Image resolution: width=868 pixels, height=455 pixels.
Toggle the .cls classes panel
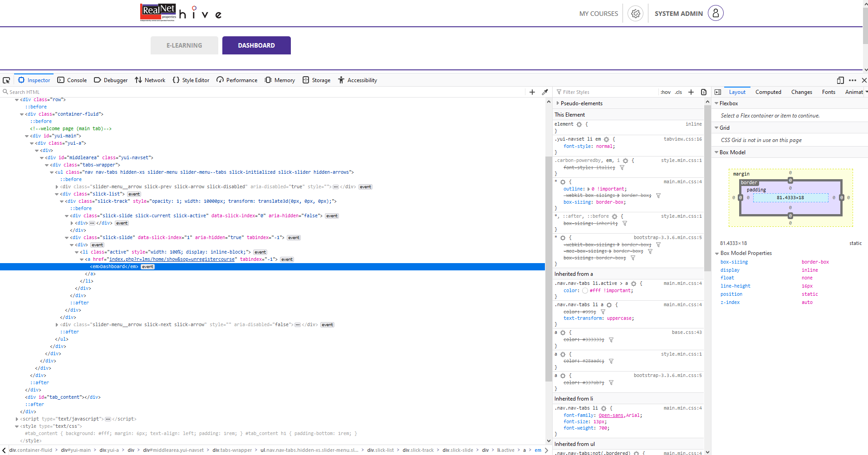pyautogui.click(x=678, y=92)
